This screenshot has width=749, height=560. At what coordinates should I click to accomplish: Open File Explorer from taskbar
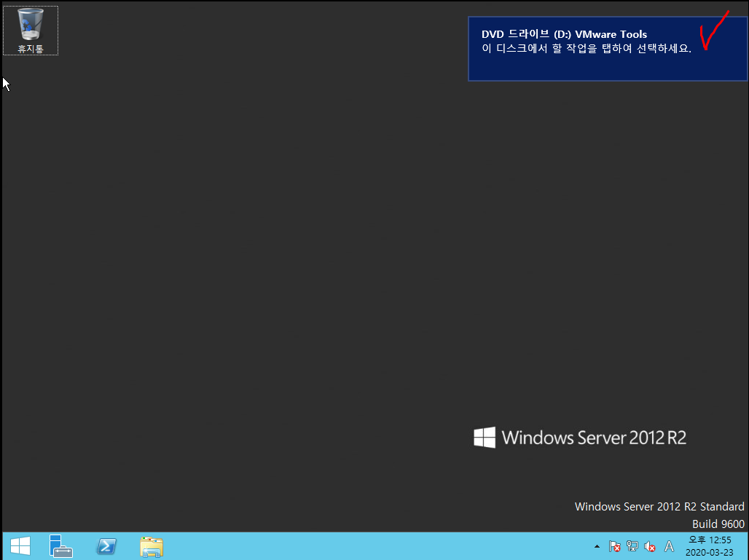coord(152,546)
